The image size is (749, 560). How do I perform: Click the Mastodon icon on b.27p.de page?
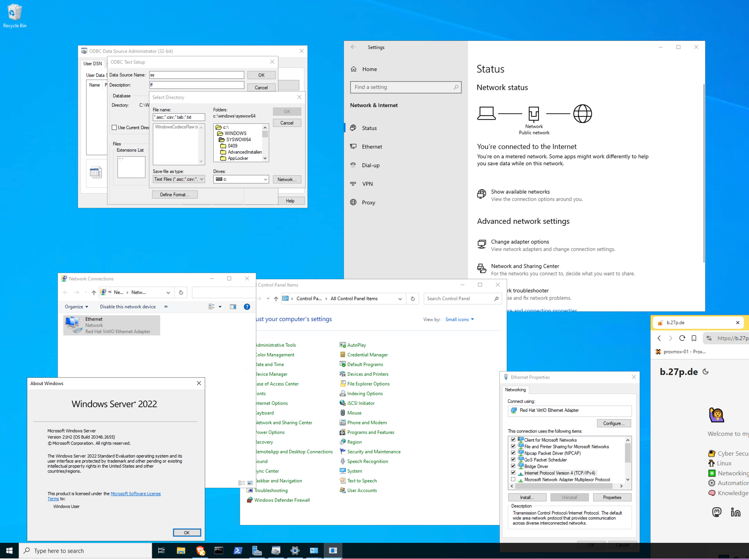coord(717,512)
